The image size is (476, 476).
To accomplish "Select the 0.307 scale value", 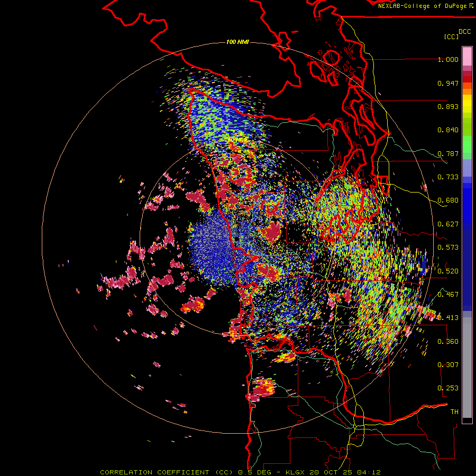I will click(448, 365).
